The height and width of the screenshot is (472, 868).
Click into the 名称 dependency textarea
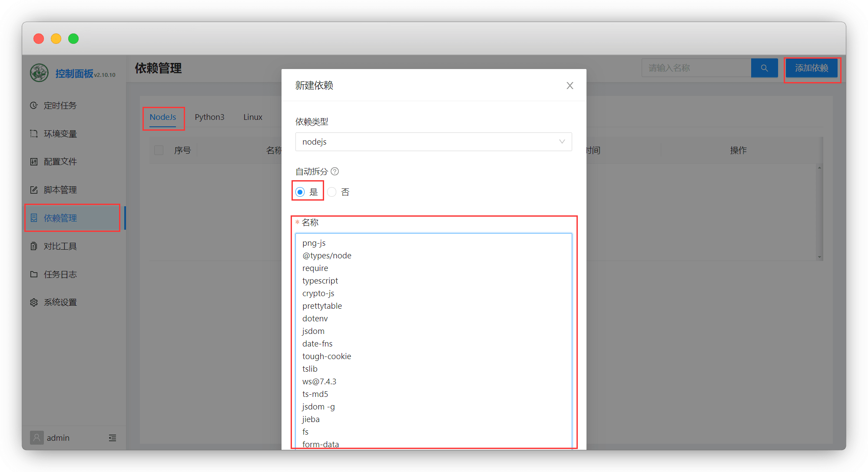point(433,339)
